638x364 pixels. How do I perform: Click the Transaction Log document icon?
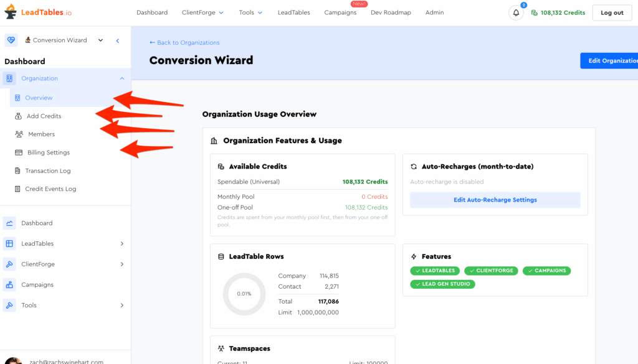[18, 171]
